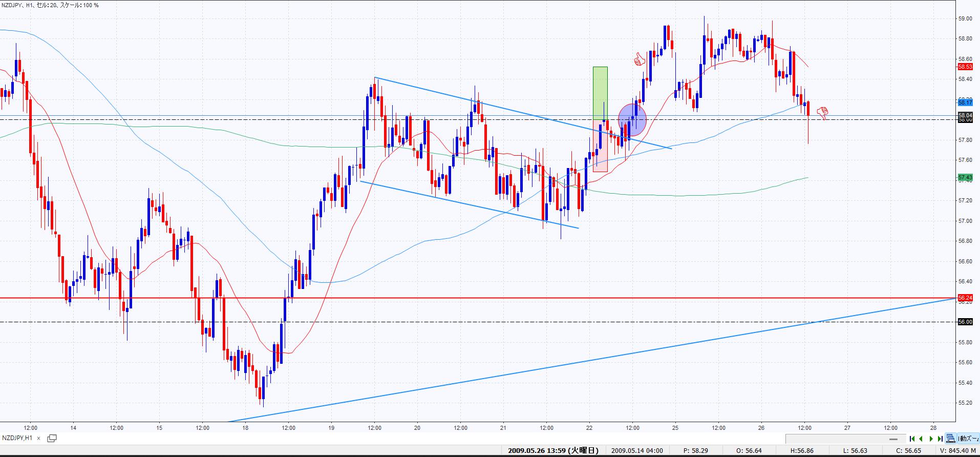Viewport: 980px width, 457px height.
Task: Click the tile windows icon beside chart tab
Action: pyautogui.click(x=52, y=438)
